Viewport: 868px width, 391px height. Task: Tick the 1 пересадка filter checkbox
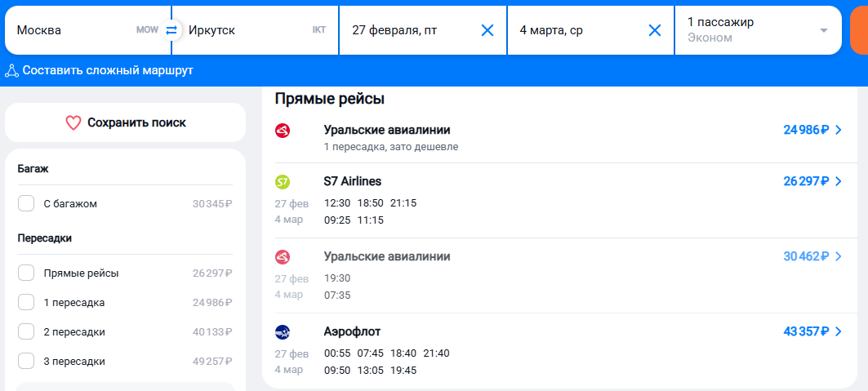(x=26, y=303)
